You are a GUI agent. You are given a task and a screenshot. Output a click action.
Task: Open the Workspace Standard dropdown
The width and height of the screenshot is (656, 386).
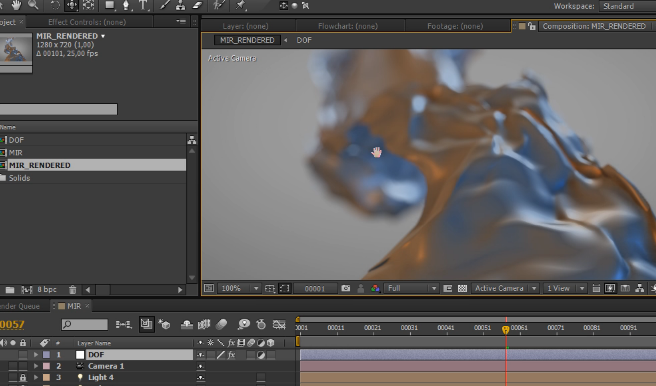tap(627, 6)
